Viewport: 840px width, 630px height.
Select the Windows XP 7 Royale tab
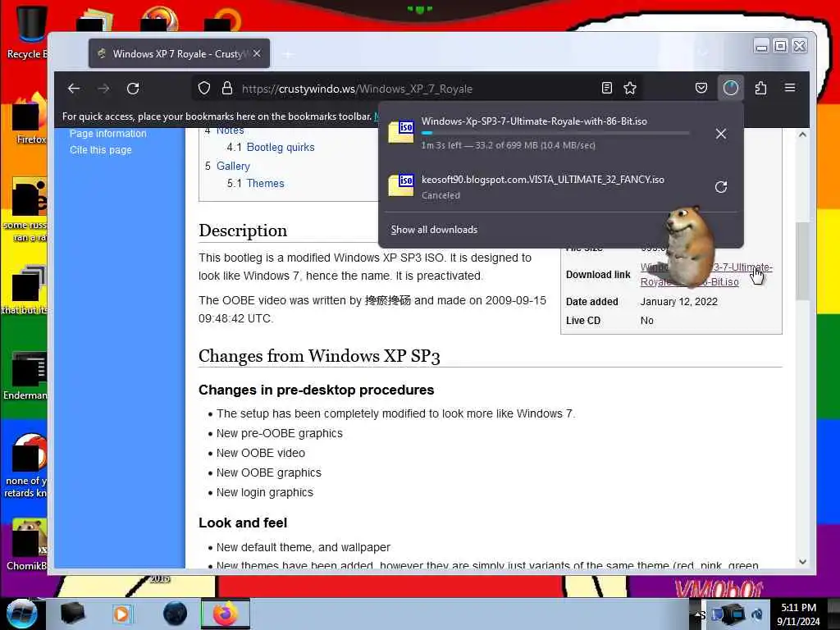179,53
